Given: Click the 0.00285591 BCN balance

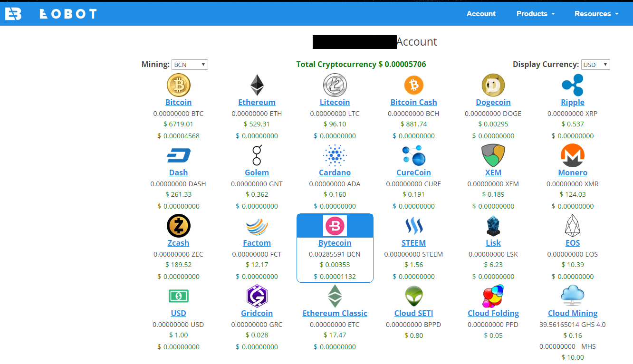Looking at the screenshot, I should point(335,254).
